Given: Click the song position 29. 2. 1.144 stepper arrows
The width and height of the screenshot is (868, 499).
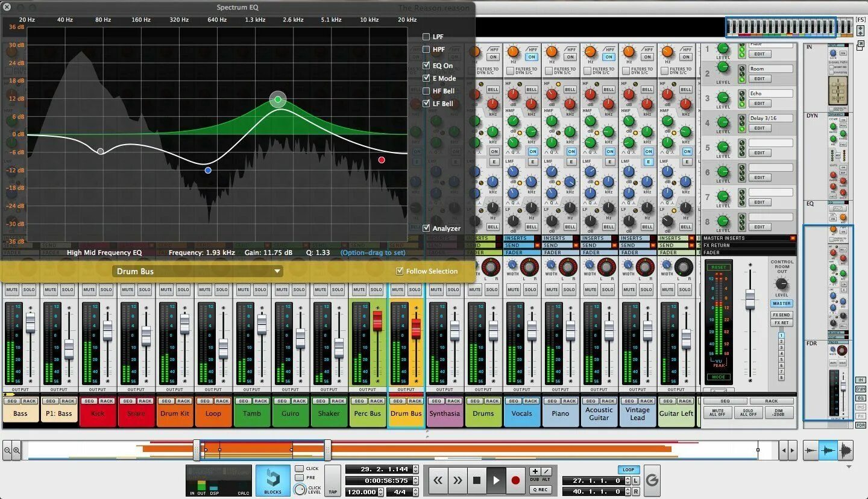Looking at the screenshot, I should (x=415, y=469).
